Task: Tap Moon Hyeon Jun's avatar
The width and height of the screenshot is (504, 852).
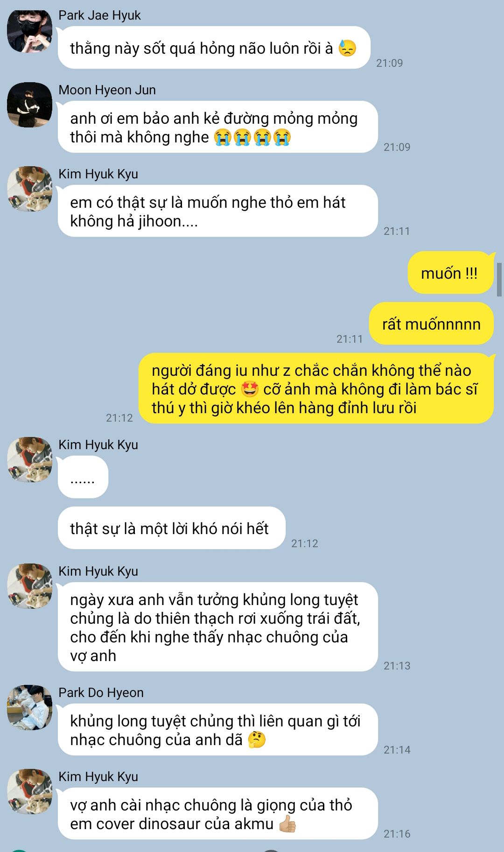Action: (x=29, y=105)
